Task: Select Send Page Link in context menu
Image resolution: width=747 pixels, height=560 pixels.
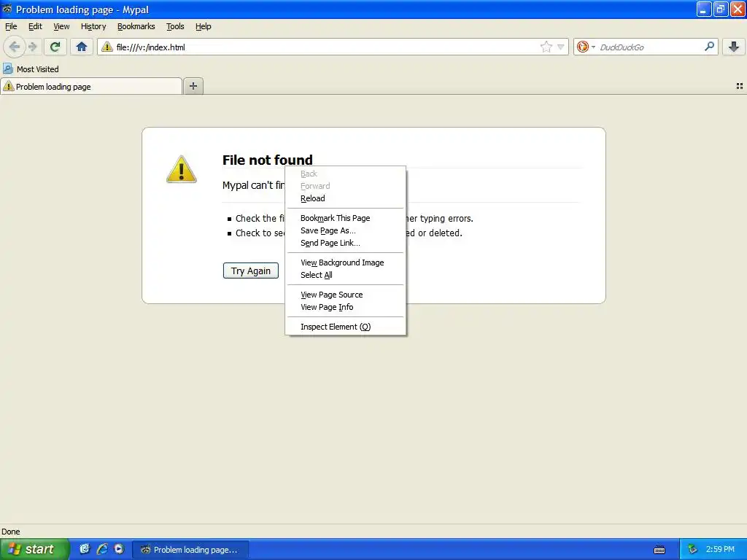Action: [x=345, y=243]
